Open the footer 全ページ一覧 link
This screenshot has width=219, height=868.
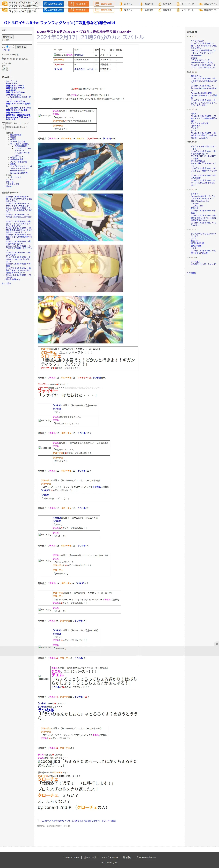pyautogui.click(x=90, y=857)
